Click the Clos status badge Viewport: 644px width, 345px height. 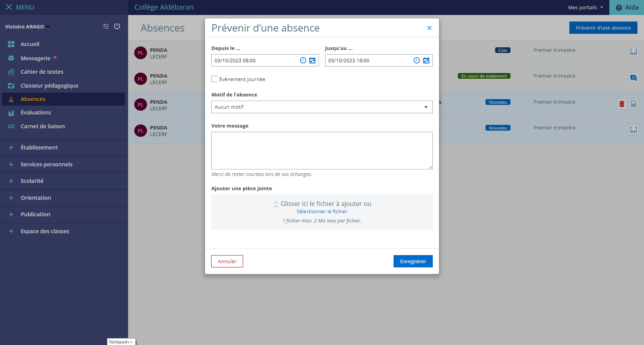click(x=502, y=50)
